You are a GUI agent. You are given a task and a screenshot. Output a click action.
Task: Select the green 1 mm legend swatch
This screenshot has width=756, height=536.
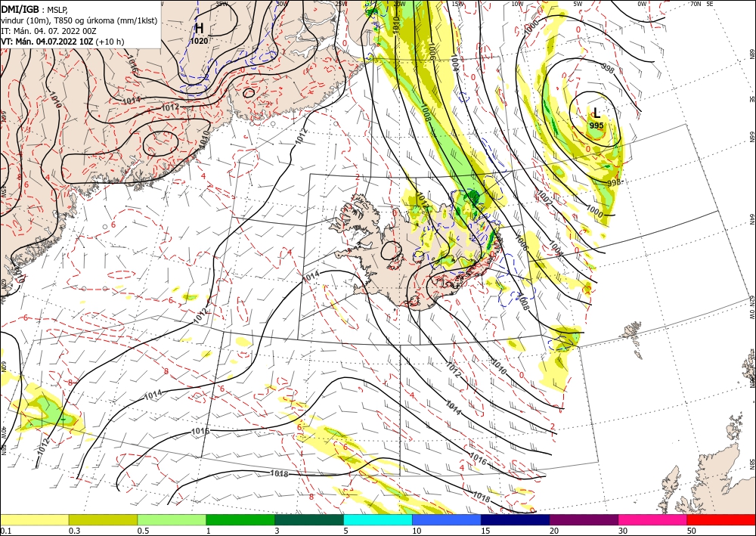(240, 519)
